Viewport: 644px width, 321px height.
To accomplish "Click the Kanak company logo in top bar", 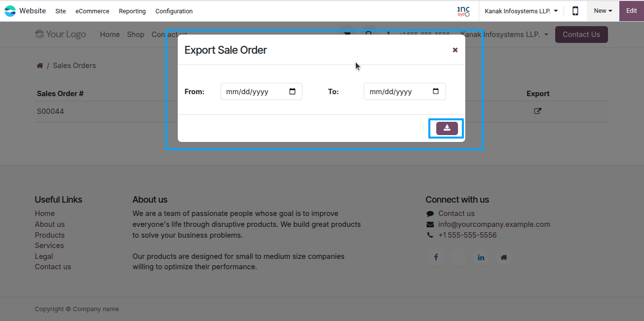I will tap(463, 11).
